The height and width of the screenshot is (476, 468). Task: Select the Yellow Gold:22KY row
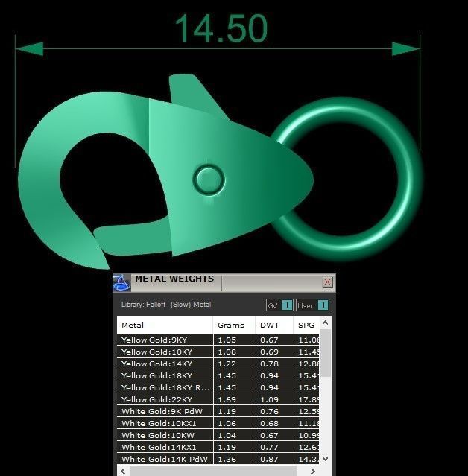[218, 399]
